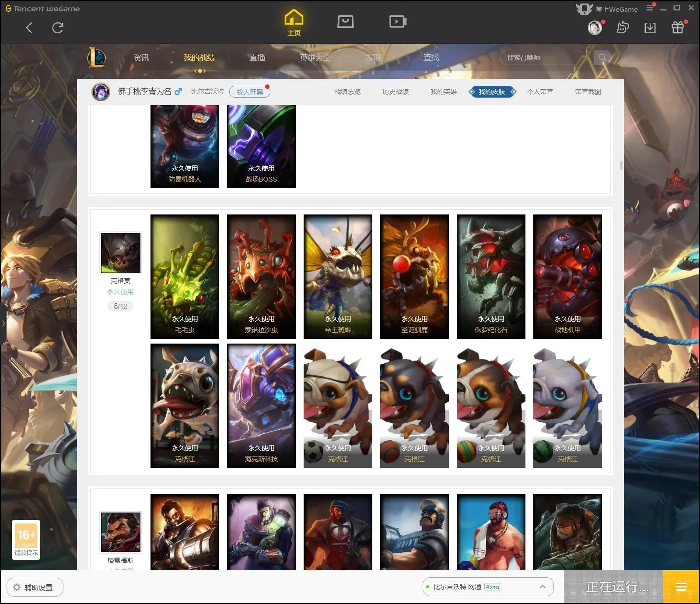Image resolution: width=700 pixels, height=604 pixels.
Task: Open the 防暴机器人 skin card
Action: tap(185, 147)
